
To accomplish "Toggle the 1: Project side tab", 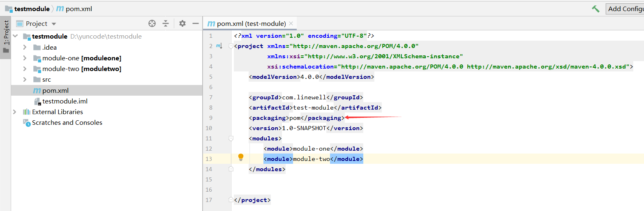I will tap(6, 37).
